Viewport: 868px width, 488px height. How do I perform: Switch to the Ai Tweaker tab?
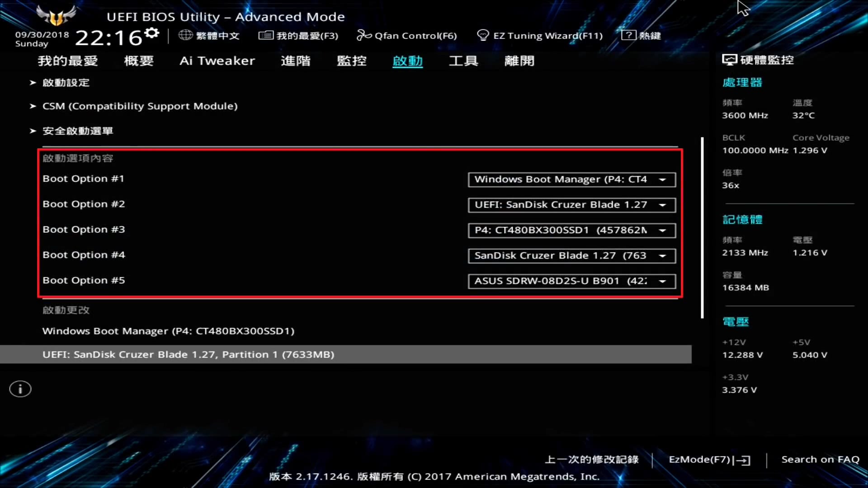pos(217,61)
